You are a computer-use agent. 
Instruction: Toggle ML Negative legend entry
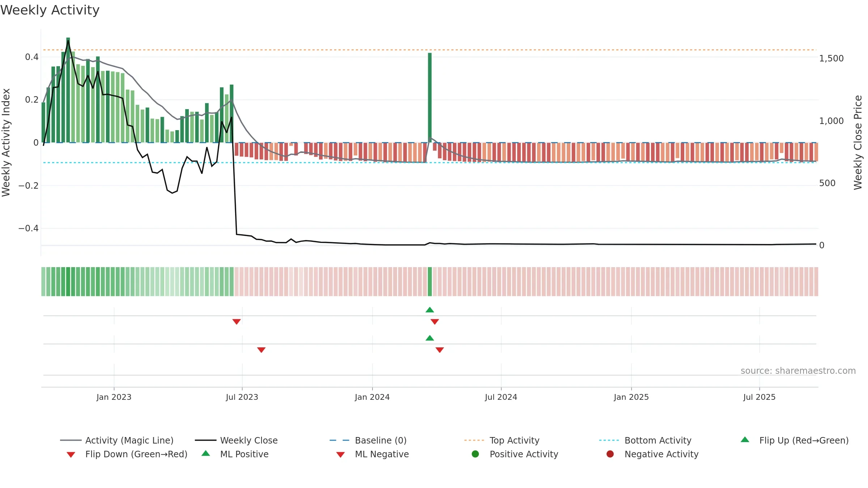pyautogui.click(x=373, y=454)
